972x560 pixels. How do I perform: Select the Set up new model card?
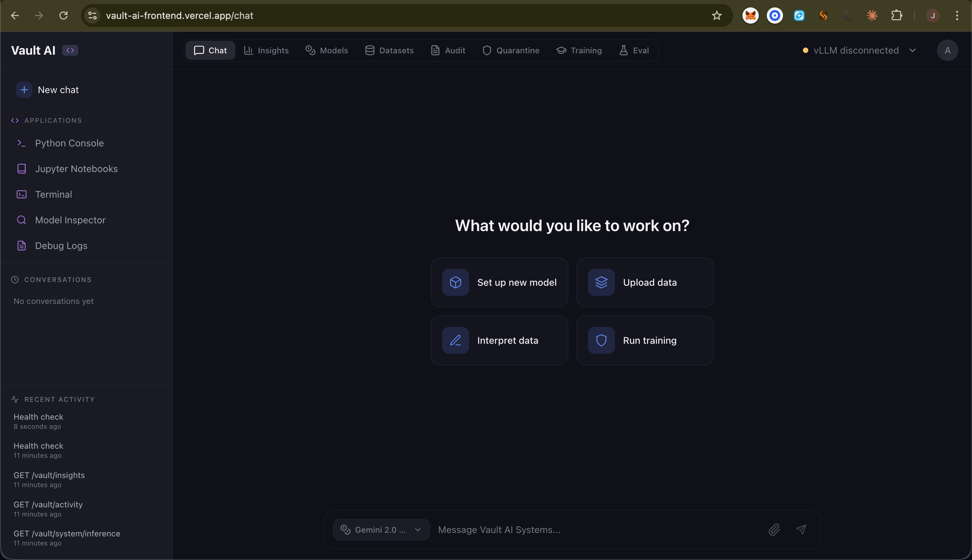499,282
